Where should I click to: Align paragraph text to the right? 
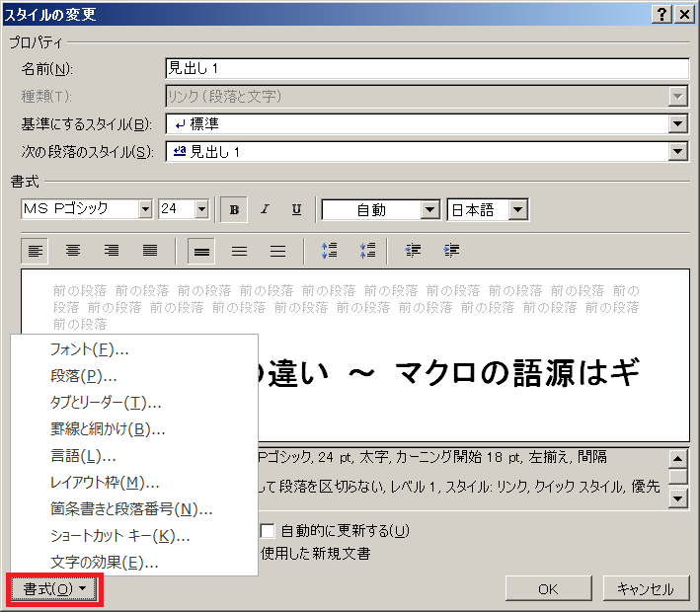click(x=112, y=251)
